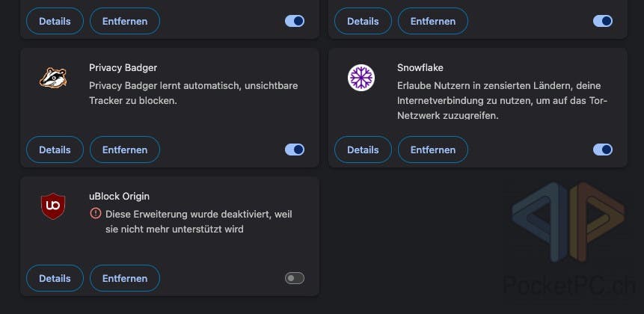Click the warning icon beside uBlock deactivation message
Screen dimensions: 644x314
point(95,213)
